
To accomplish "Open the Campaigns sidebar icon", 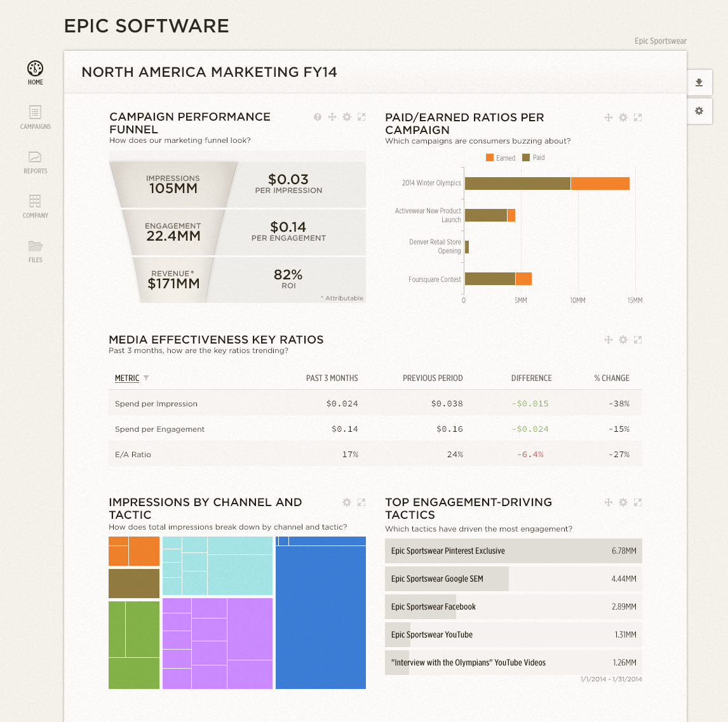I will [x=36, y=112].
